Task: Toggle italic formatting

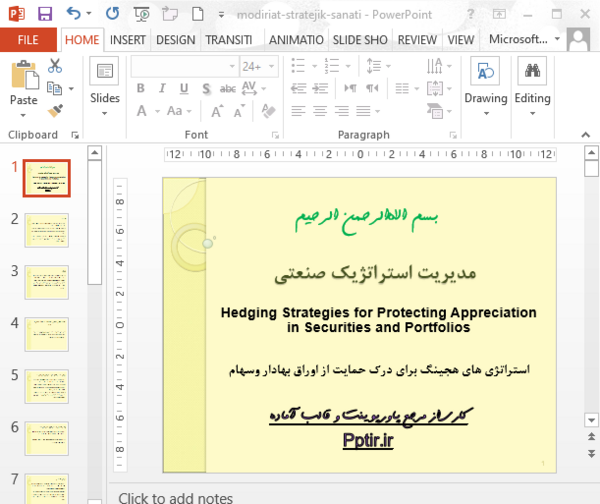Action: tap(162, 88)
